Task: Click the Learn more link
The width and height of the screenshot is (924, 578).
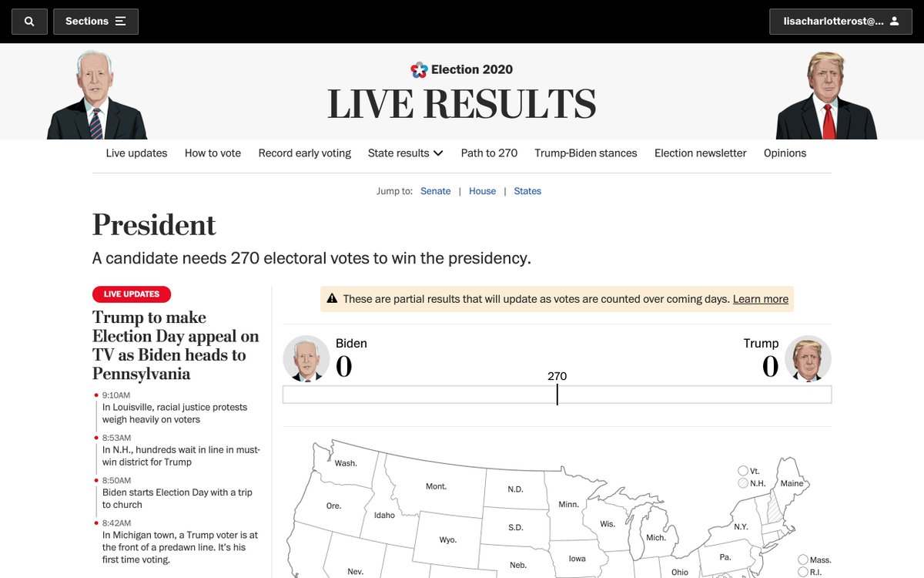Action: pos(760,299)
